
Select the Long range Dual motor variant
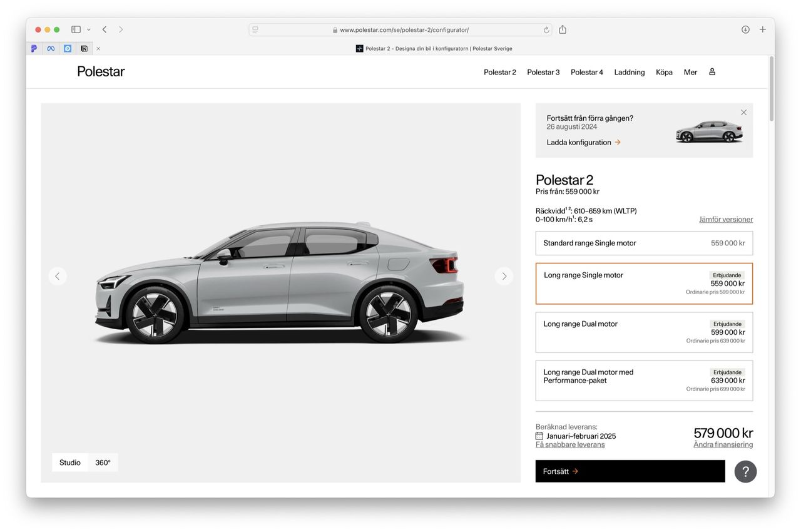point(644,332)
